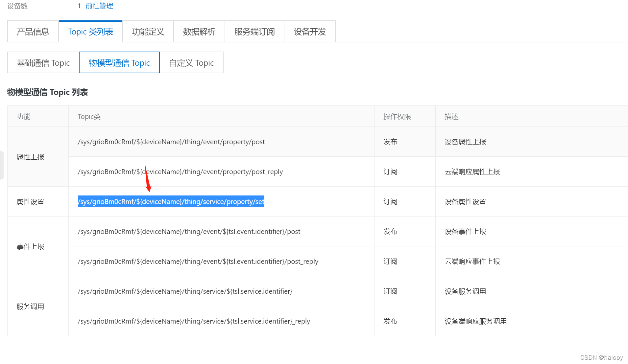Open the 前往管理 link
This screenshot has width=628, height=364.
99,6
